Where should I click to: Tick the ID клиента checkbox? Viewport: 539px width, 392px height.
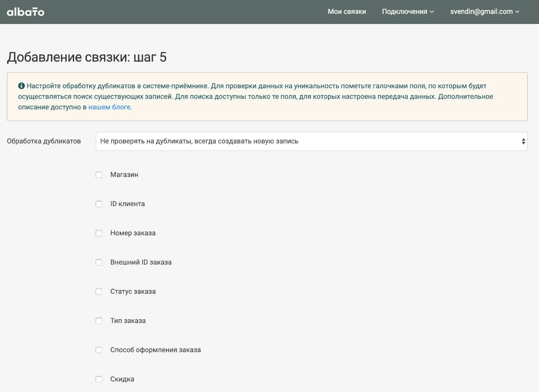(x=99, y=204)
